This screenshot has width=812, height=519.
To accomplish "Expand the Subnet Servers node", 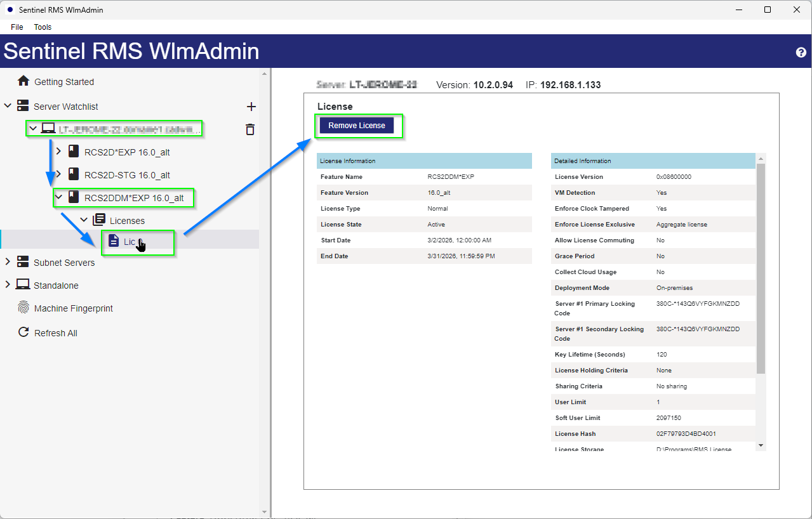I will tap(8, 262).
